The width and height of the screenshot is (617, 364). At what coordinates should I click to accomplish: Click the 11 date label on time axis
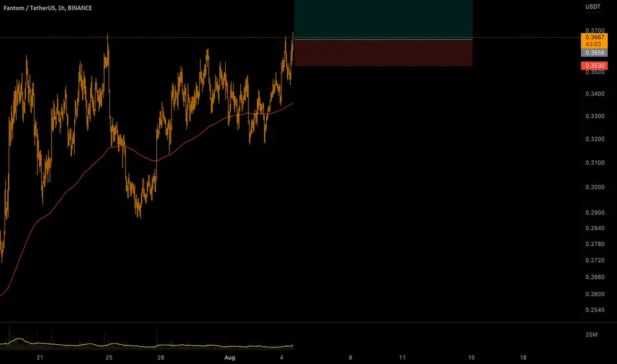click(x=402, y=357)
